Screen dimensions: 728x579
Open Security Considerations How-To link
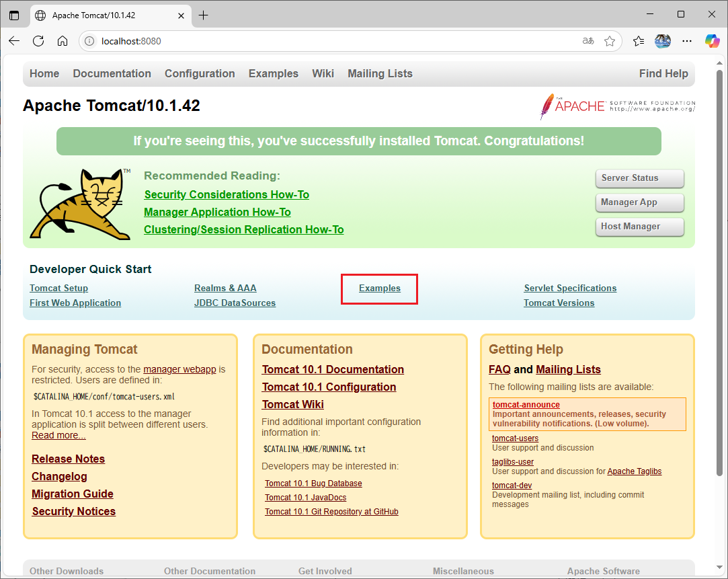coord(227,194)
